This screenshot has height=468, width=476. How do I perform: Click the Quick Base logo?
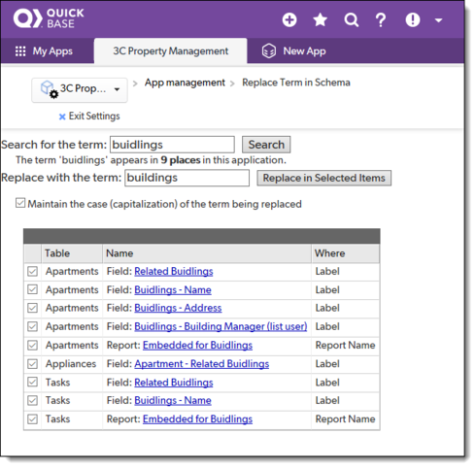click(x=49, y=18)
